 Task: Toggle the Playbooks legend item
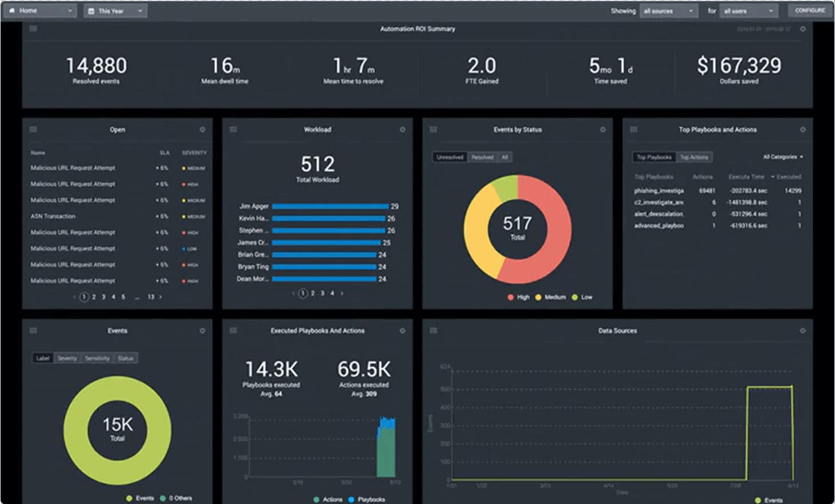tap(367, 499)
